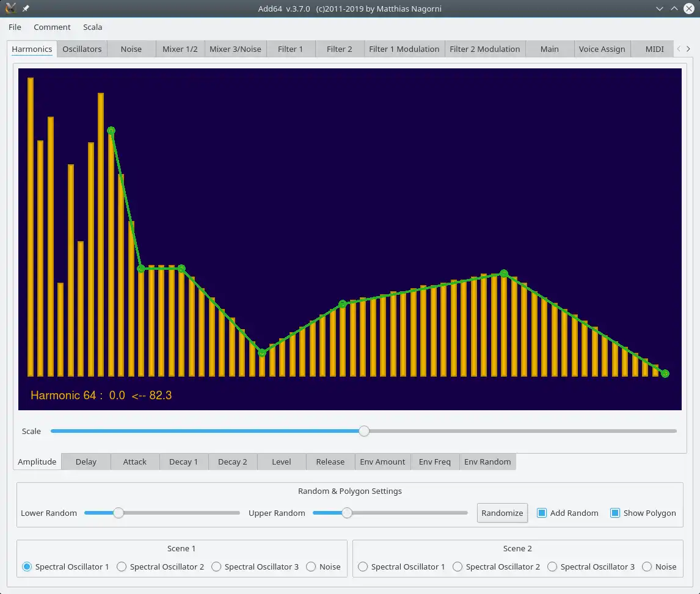Select Spectral Oscillator 2 in Scene 1

click(x=122, y=567)
